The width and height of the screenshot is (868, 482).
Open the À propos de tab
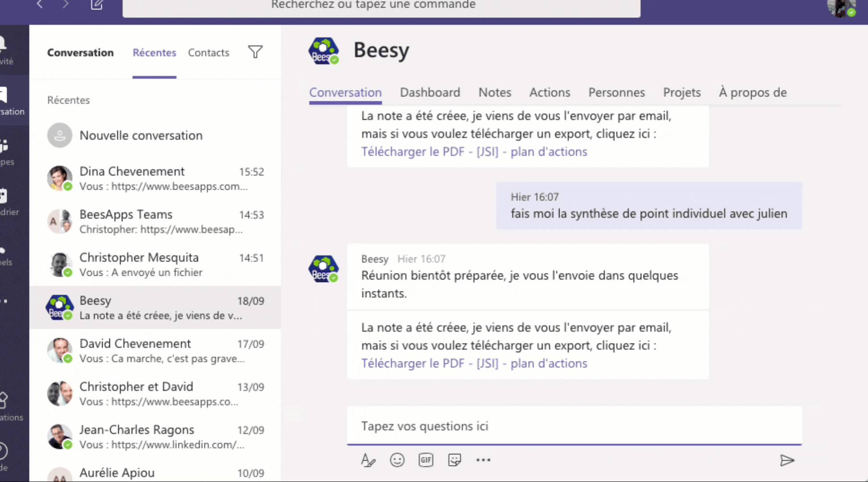(x=753, y=92)
